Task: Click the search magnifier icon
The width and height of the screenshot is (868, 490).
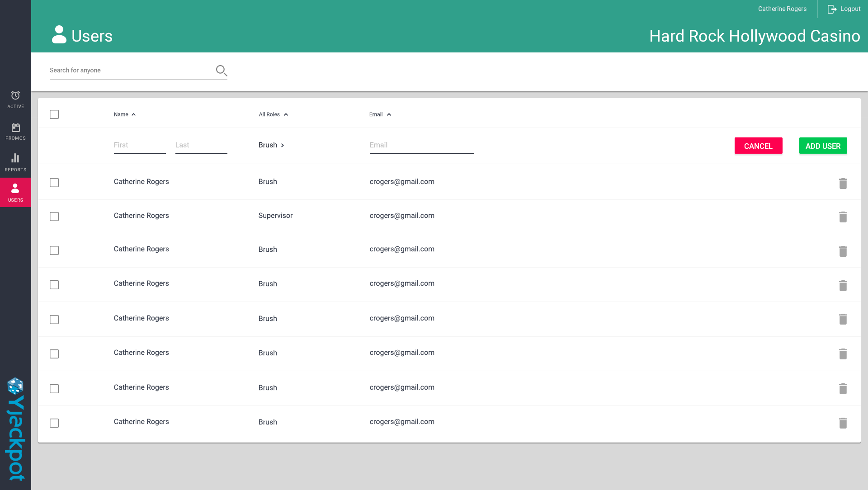Action: pyautogui.click(x=221, y=71)
